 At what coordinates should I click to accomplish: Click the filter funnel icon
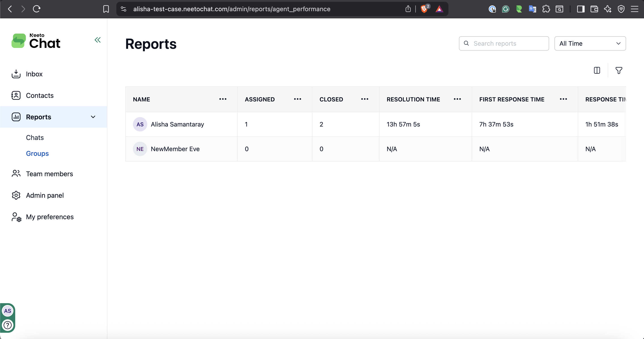click(x=618, y=70)
